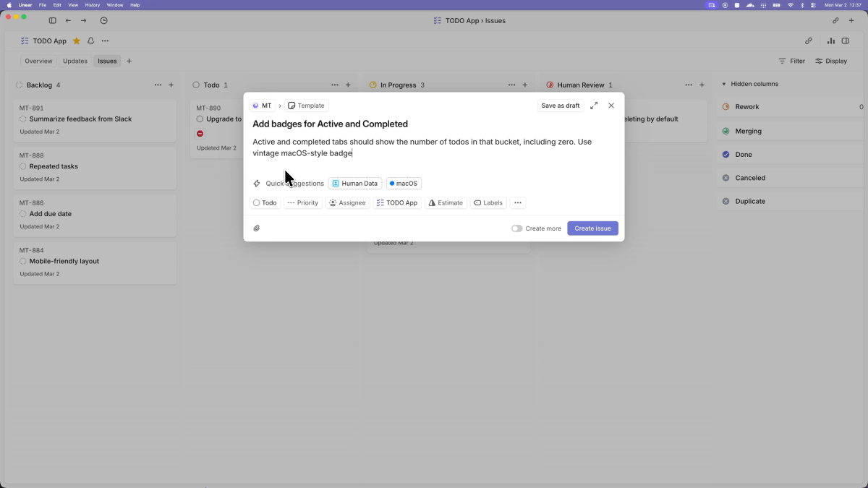The image size is (868, 488).
Task: Add issue to Todo column with plus
Action: [x=348, y=85]
